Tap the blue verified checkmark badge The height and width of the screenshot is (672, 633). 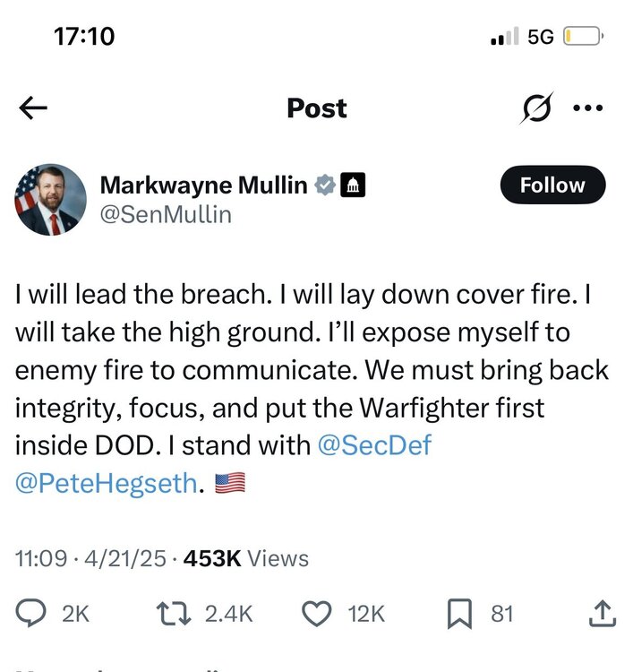pyautogui.click(x=324, y=185)
